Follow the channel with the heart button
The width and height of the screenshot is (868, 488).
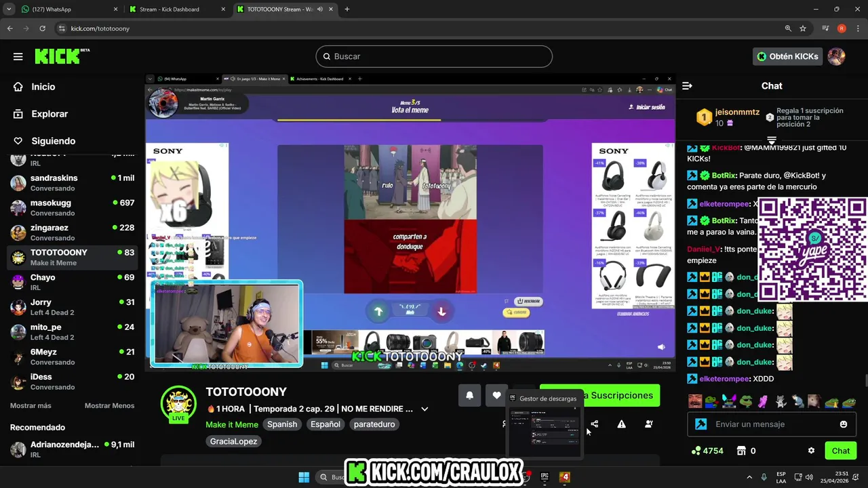click(497, 396)
